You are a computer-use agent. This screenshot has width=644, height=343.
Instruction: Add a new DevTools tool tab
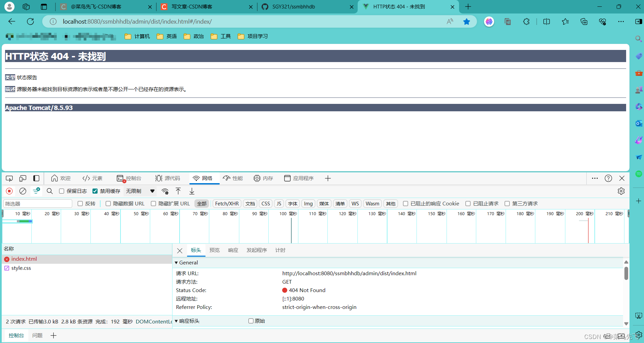click(x=328, y=178)
